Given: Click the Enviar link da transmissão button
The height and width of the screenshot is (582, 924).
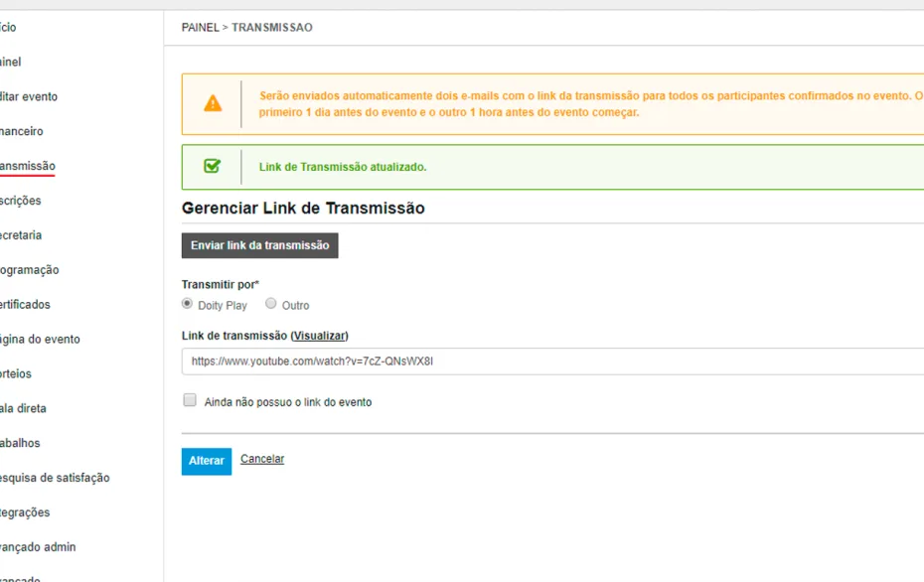Looking at the screenshot, I should pyautogui.click(x=260, y=245).
